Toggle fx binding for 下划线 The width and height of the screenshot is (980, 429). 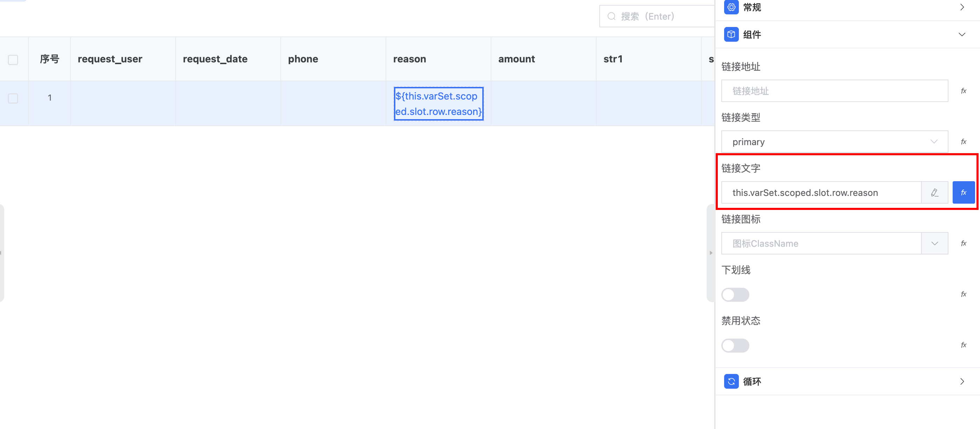(x=963, y=294)
